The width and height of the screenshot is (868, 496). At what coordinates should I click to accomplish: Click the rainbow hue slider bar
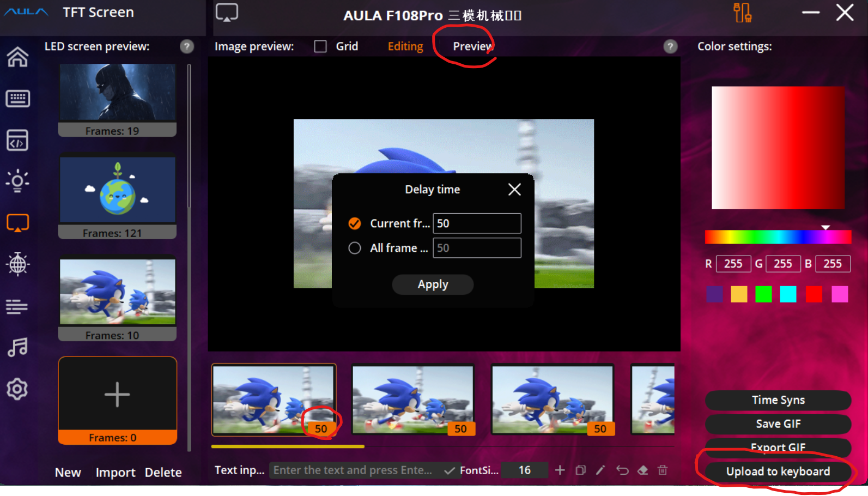778,237
